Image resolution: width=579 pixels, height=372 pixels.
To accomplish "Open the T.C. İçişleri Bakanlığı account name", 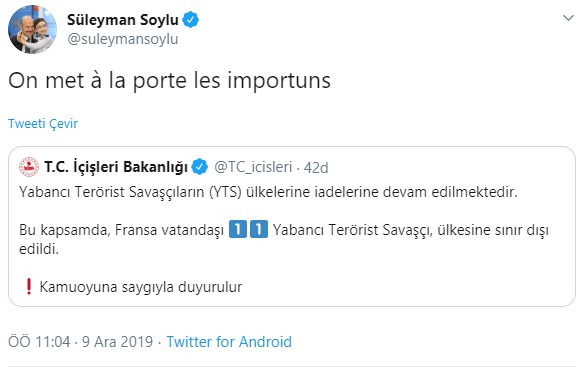I will pos(116,167).
